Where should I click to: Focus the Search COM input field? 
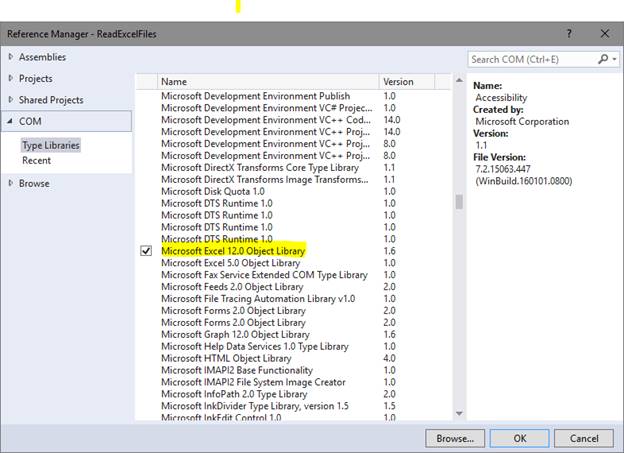click(x=532, y=59)
